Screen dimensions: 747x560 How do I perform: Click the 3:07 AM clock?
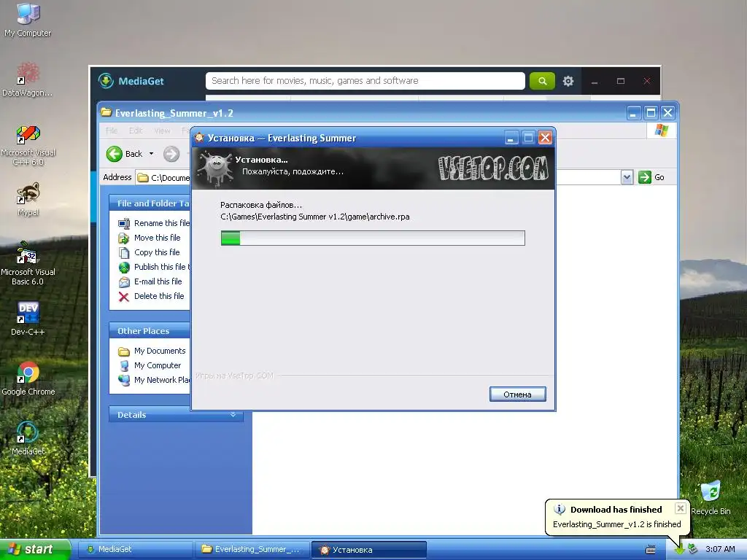pos(720,549)
